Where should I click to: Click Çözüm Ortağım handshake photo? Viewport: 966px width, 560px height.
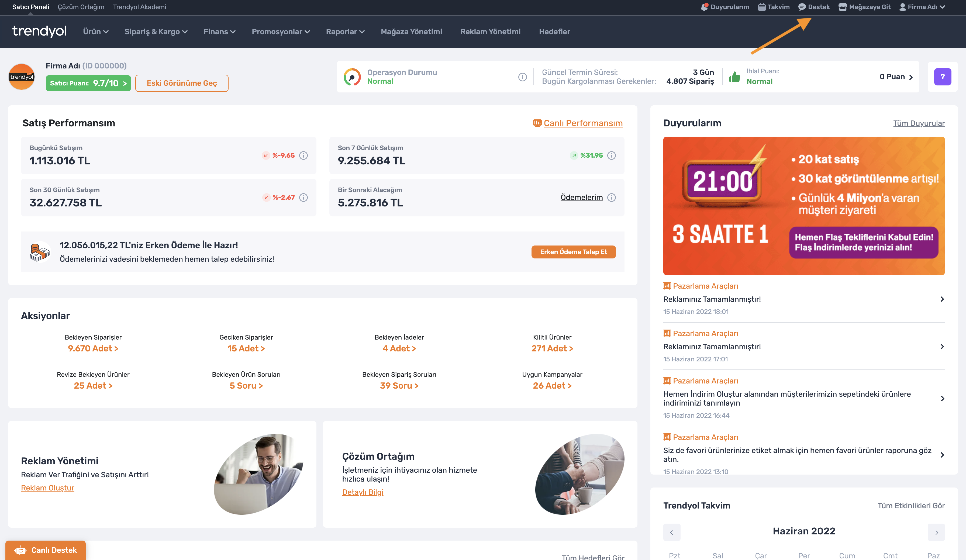(x=579, y=474)
